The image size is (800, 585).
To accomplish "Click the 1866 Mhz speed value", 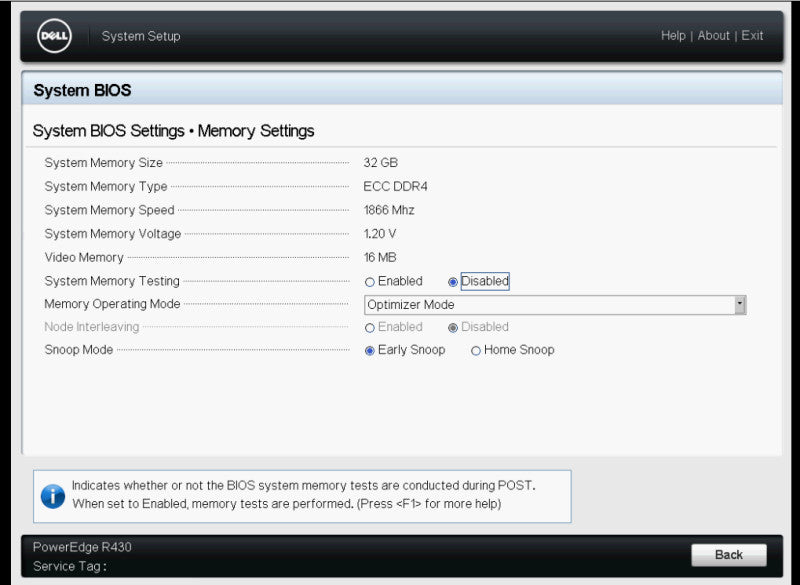I will (x=389, y=210).
